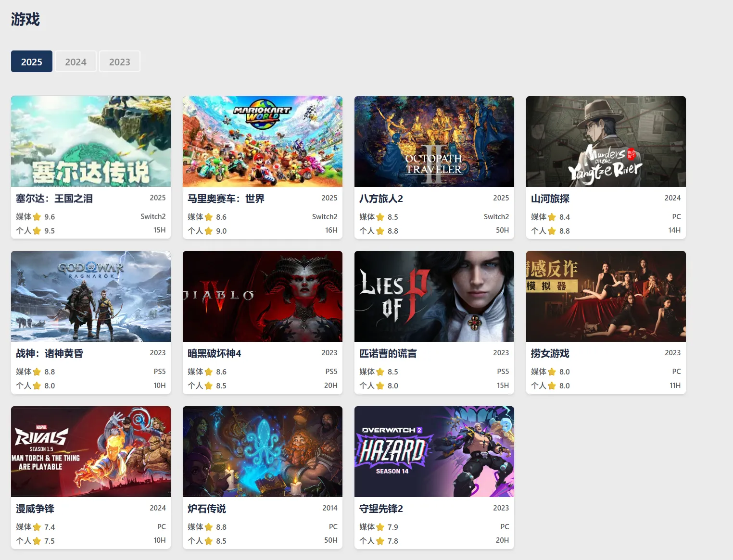Click the personal rating star for 匹诺曹的谎言

tap(380, 386)
